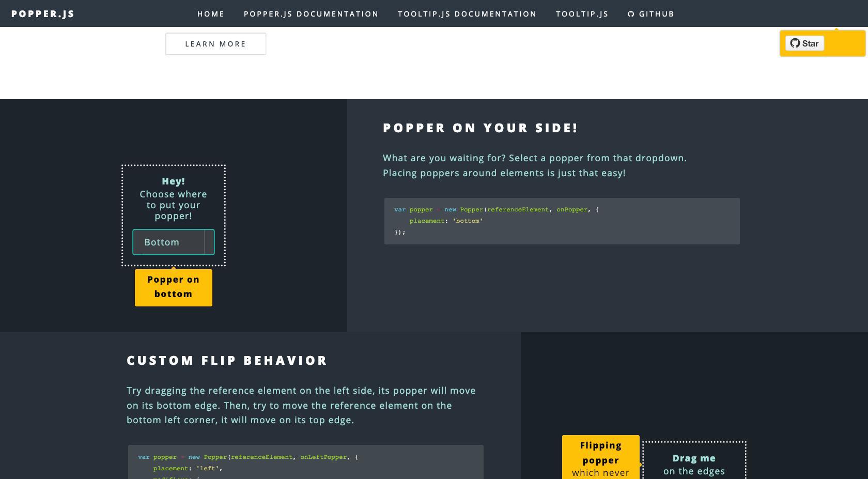Open Popper.js Documentation page
This screenshot has width=868, height=479.
tap(311, 14)
